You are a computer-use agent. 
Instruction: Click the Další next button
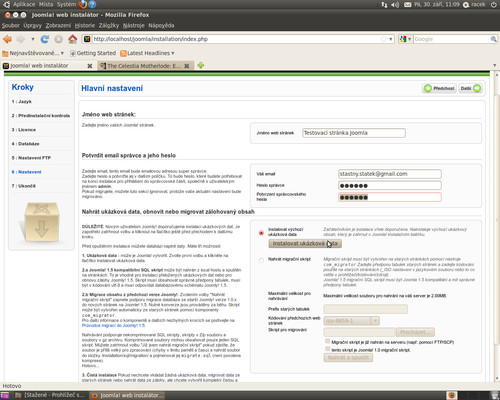coord(470,88)
